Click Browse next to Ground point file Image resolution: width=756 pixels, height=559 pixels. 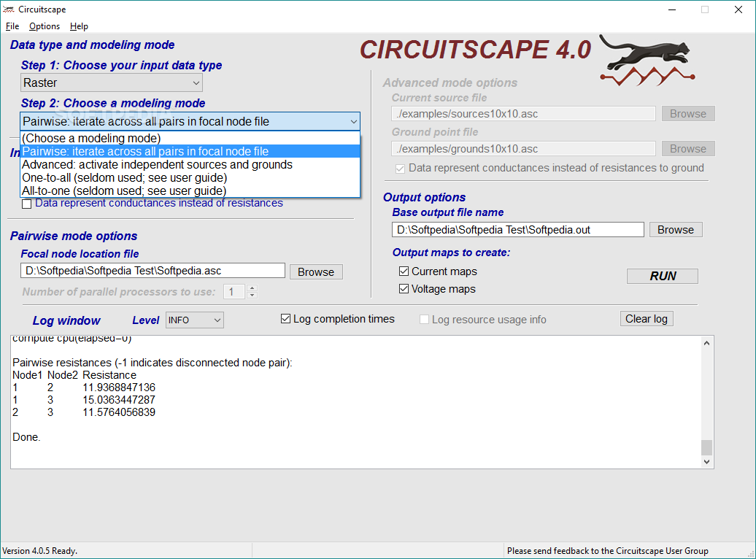(x=688, y=149)
